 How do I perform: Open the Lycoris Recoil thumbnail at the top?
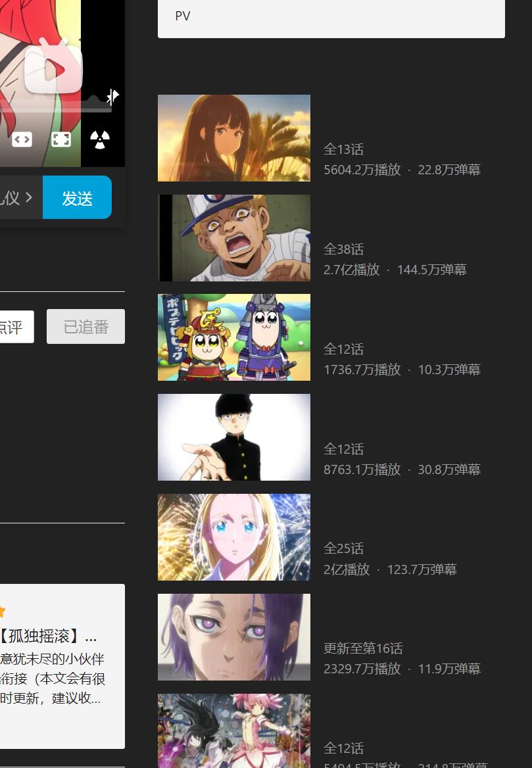[233, 137]
